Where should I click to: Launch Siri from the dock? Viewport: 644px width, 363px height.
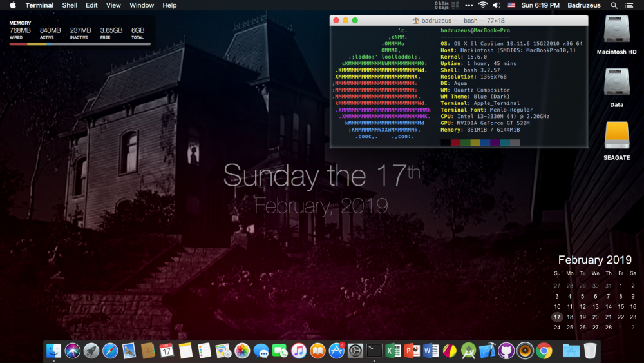[72, 351]
